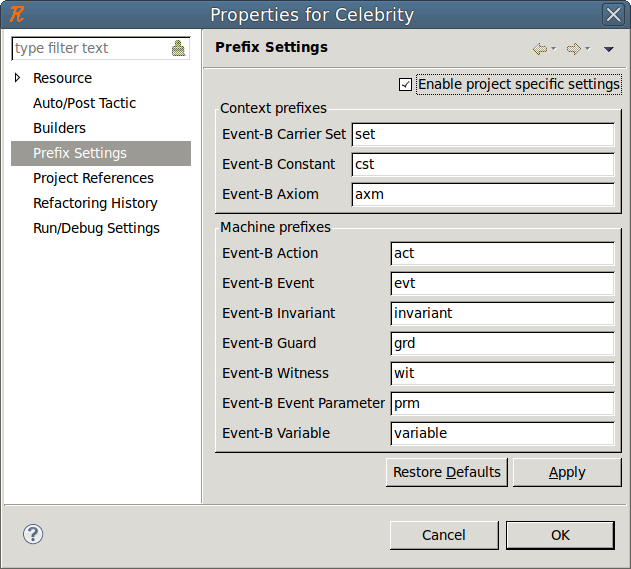Click the Rodin application icon in title bar
The image size is (631, 569).
[16, 14]
